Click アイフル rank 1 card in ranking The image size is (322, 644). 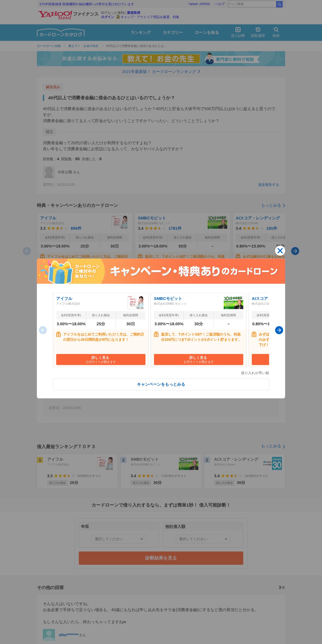pyautogui.click(x=77, y=471)
